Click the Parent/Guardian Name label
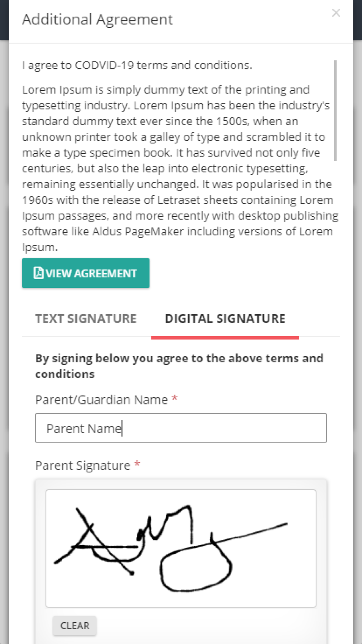The image size is (362, 644). [101, 400]
